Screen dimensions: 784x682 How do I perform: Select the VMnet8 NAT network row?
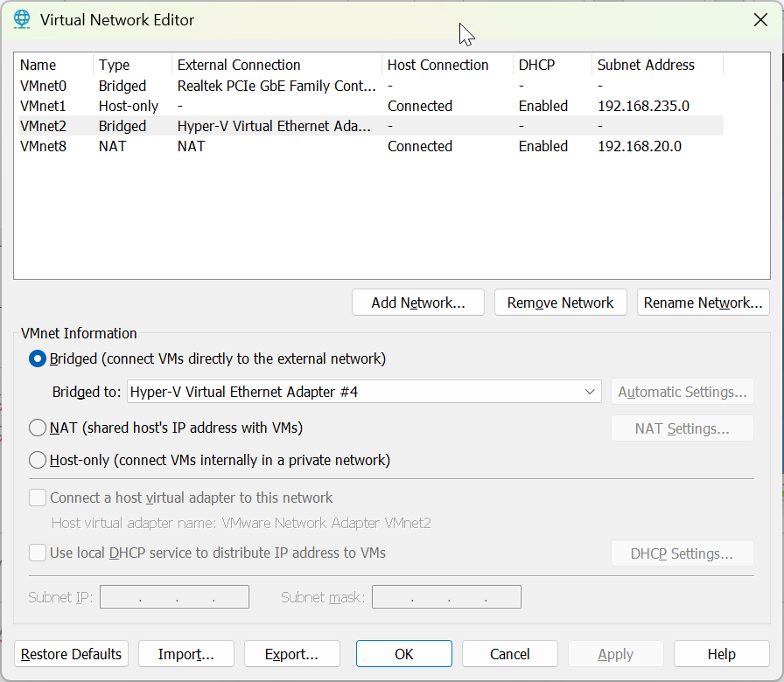pos(43,146)
